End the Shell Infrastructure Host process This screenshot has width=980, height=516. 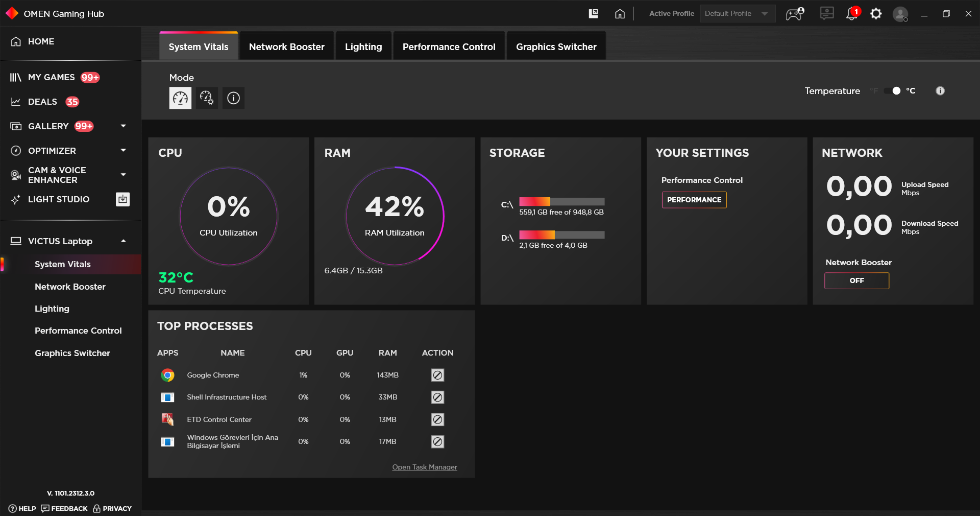pos(437,397)
